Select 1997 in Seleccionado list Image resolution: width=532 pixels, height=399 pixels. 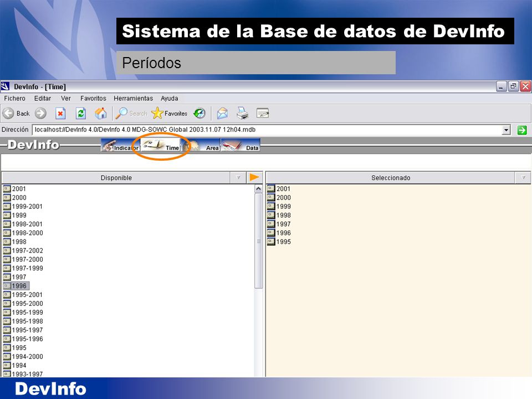pos(279,224)
